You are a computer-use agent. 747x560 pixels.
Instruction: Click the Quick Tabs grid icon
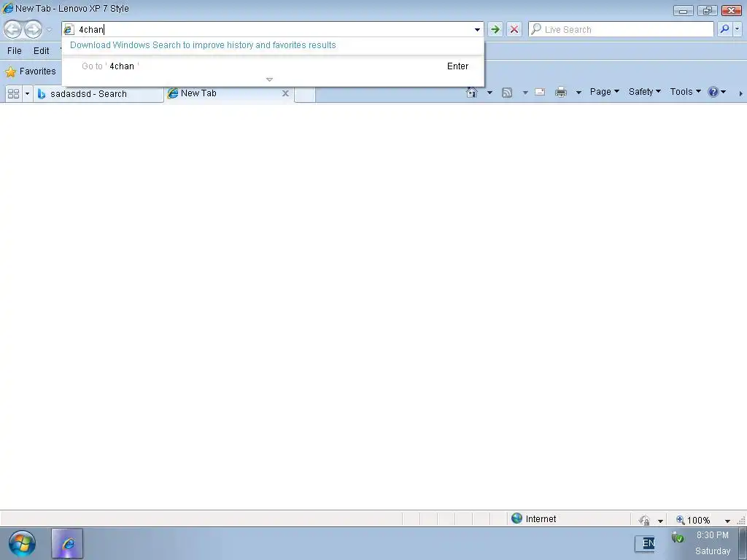(x=13, y=94)
